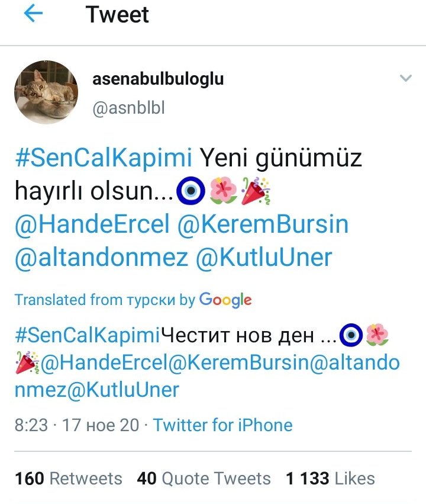Open the @KeremBursin mention in original tweet

click(x=263, y=224)
